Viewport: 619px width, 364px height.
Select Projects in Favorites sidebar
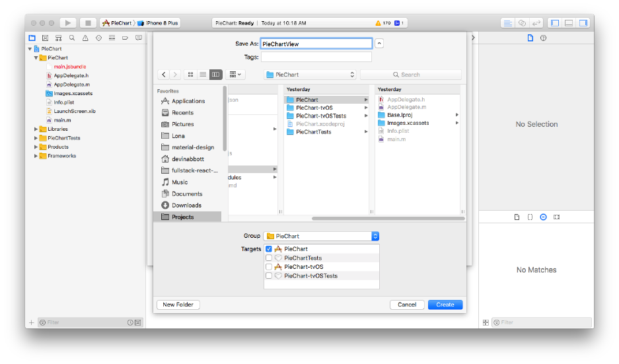coord(188,217)
